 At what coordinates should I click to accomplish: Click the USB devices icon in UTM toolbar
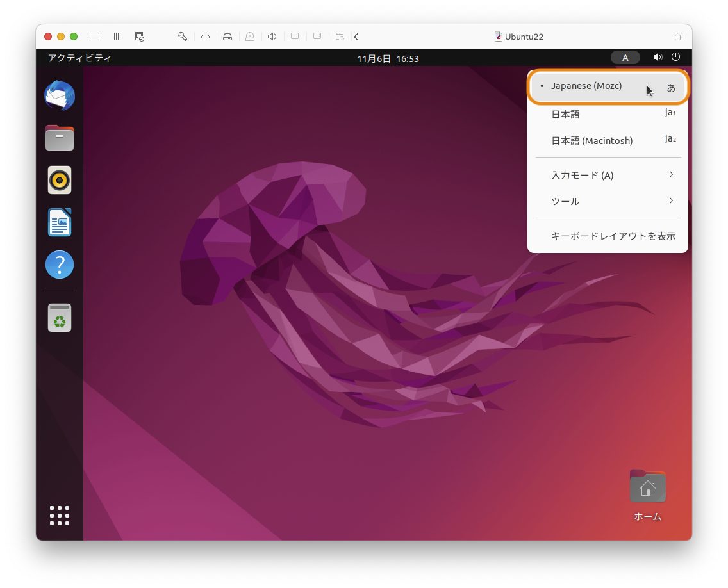click(250, 37)
